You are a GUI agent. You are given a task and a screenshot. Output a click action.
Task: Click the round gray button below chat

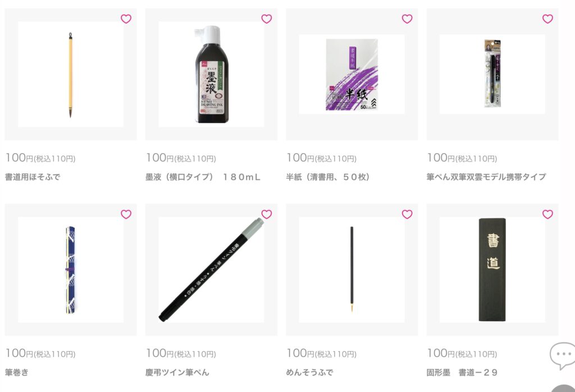565,388
